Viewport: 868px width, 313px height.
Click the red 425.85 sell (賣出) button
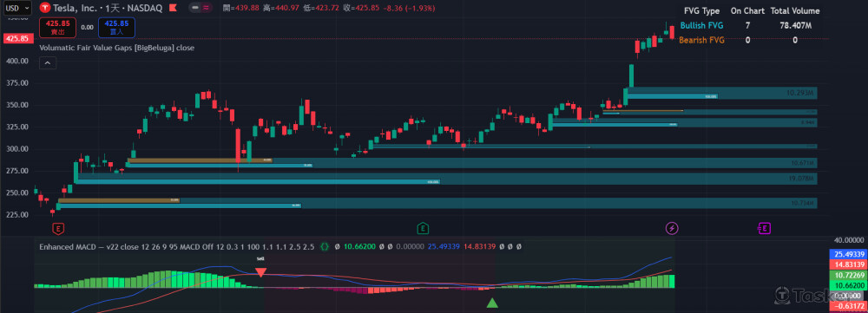point(58,27)
